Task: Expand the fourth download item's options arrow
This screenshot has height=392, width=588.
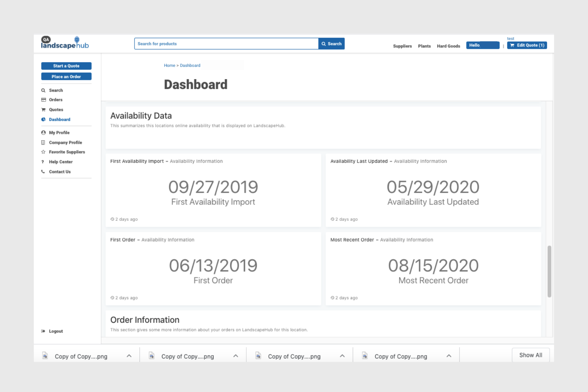Action: point(449,356)
